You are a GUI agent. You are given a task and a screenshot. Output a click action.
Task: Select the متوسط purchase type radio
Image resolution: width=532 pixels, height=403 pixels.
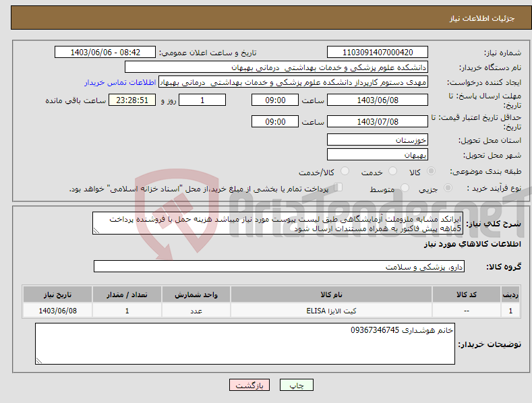pyautogui.click(x=405, y=187)
